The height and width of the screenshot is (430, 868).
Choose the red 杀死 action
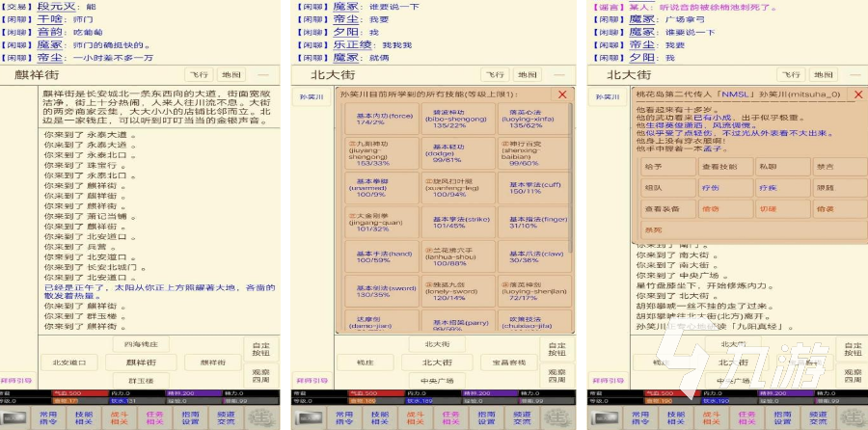(753, 229)
